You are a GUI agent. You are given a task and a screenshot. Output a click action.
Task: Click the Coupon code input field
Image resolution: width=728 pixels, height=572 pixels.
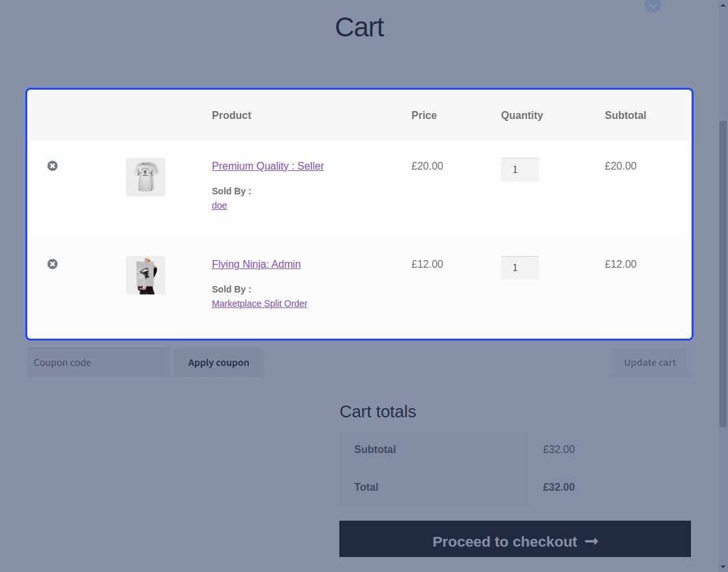(x=99, y=363)
